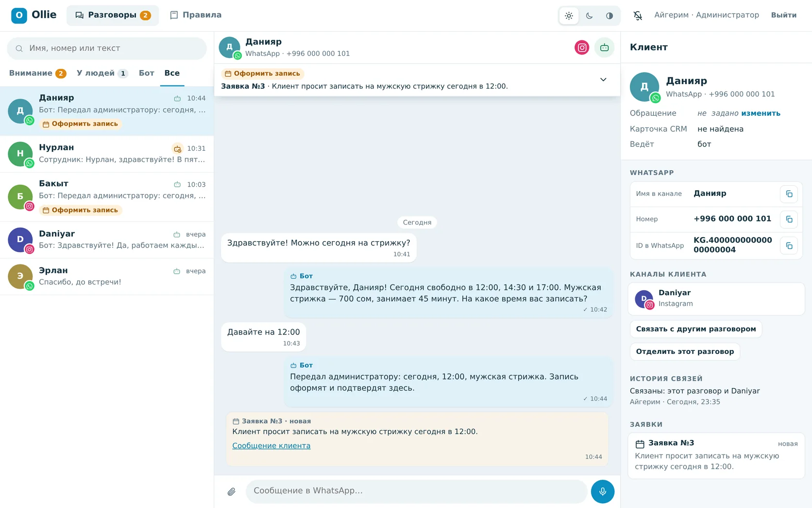Click the Оформить запись tag in banner
Image resolution: width=812 pixels, height=508 pixels.
263,73
